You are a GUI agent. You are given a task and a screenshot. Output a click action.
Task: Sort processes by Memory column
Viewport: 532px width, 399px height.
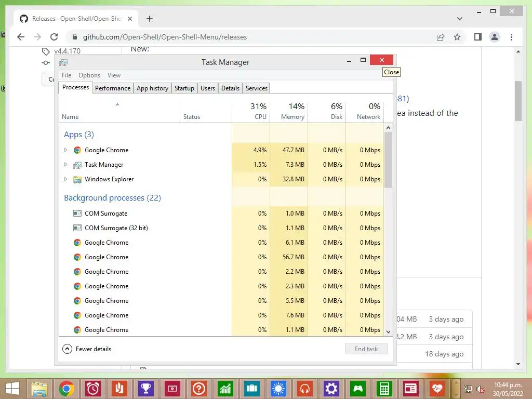point(289,111)
